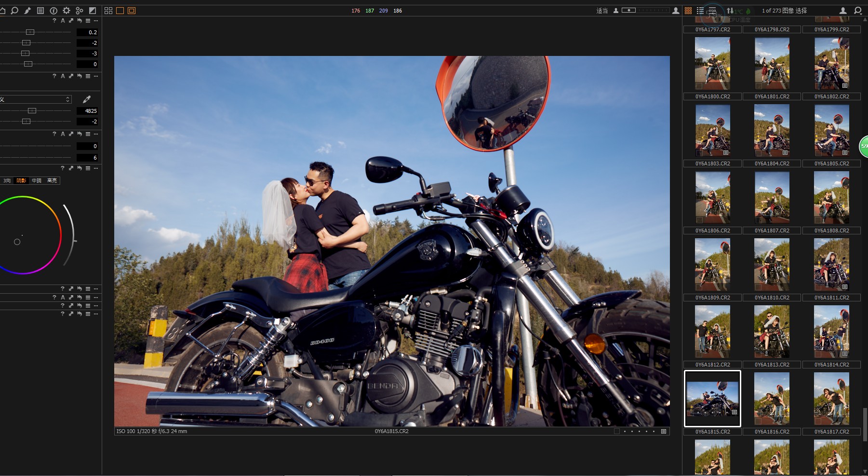Set first rating dot in viewer status bar
Image resolution: width=868 pixels, height=476 pixels.
(625, 432)
